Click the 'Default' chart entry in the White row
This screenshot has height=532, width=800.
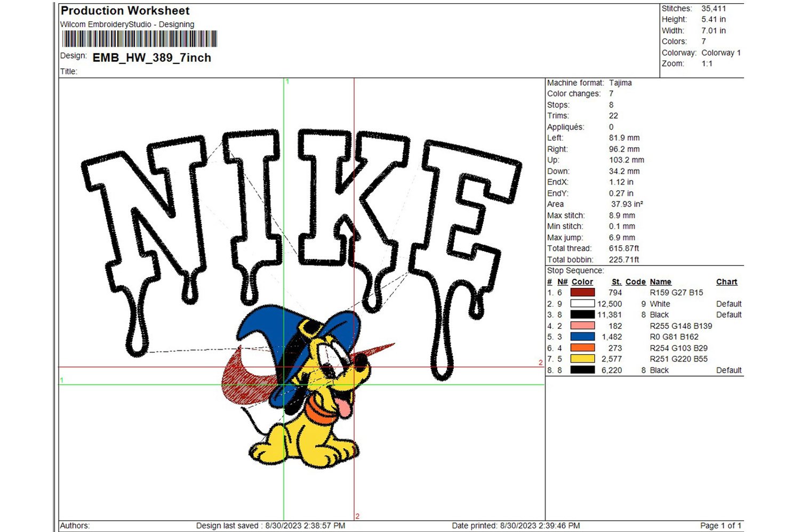click(x=729, y=304)
